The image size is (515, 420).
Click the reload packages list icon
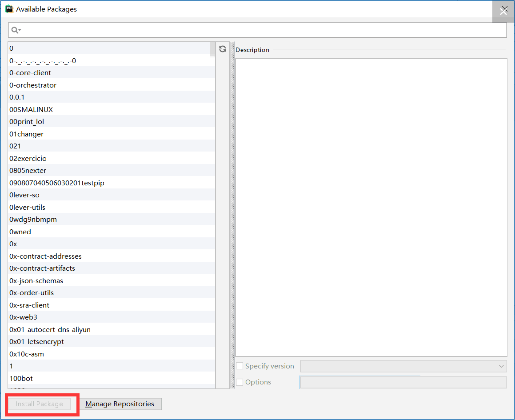[x=222, y=49]
